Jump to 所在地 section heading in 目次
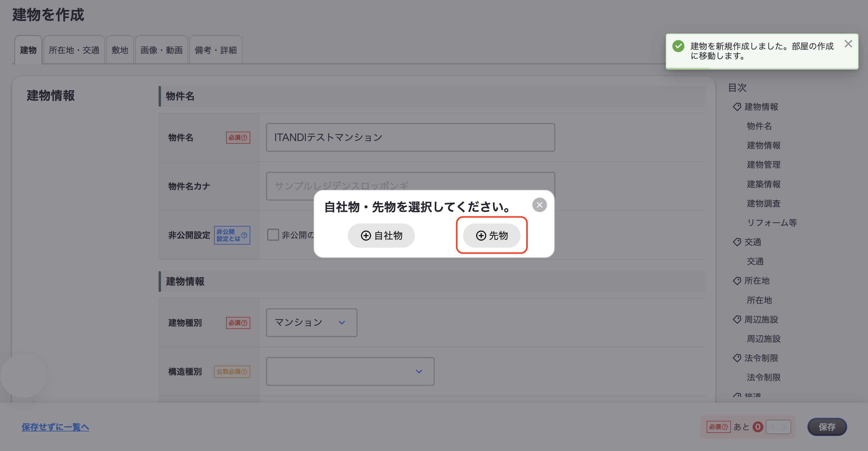Image resolution: width=868 pixels, height=451 pixels. (757, 280)
